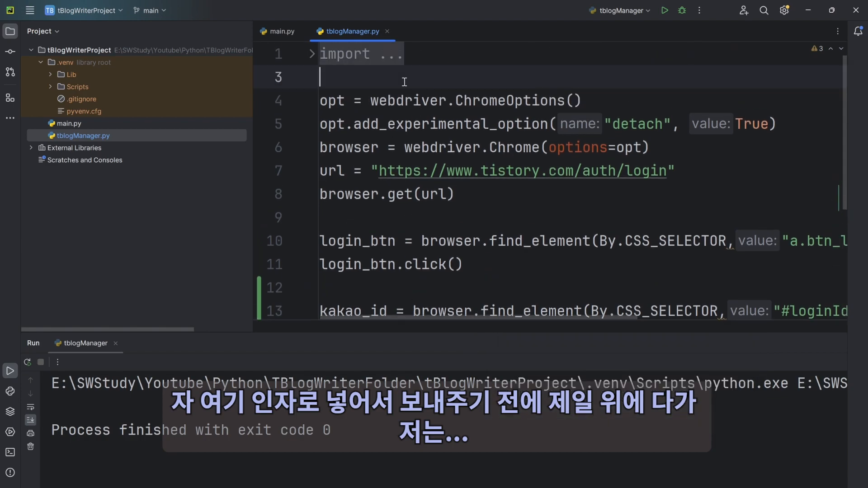Open the Project tool window icon

[x=10, y=31]
